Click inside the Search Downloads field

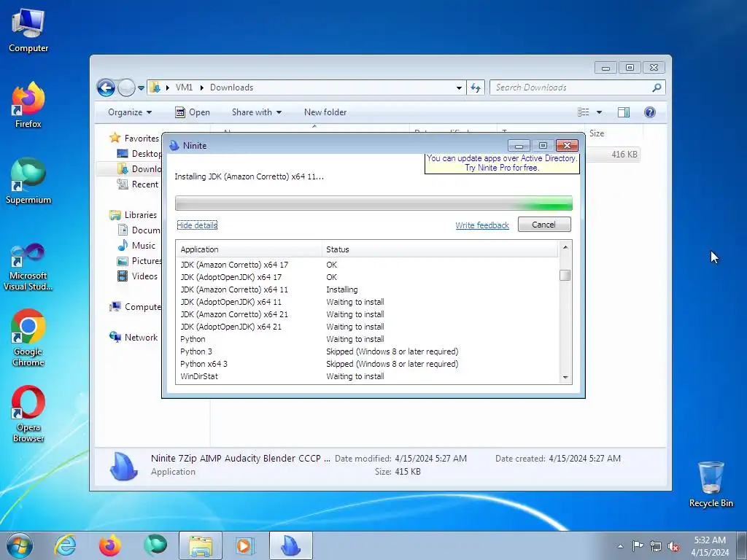[x=570, y=87]
